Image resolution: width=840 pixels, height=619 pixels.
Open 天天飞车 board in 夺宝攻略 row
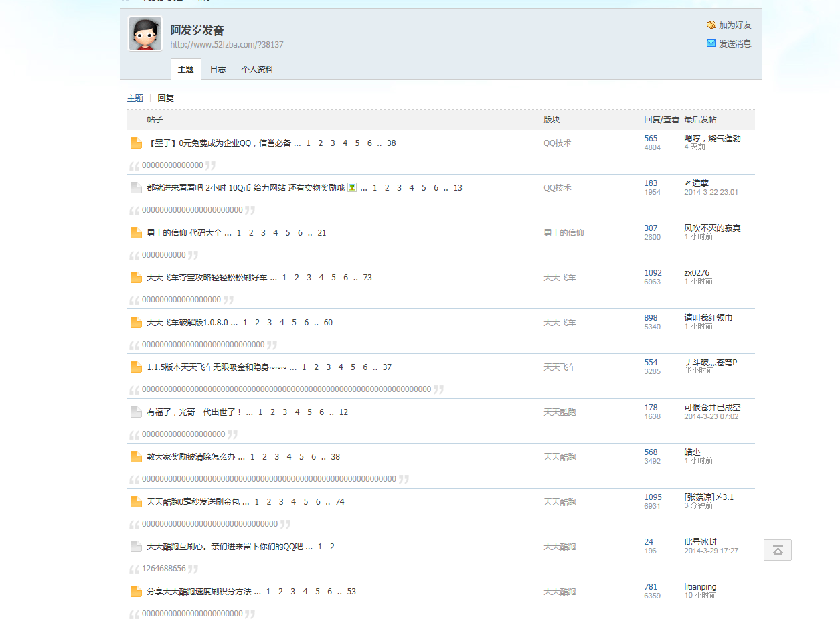(x=560, y=277)
